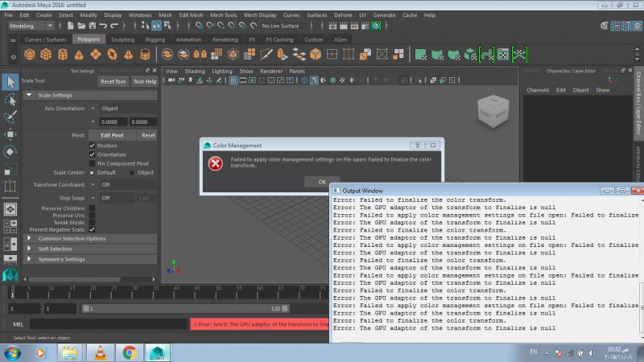Click the view cube in viewport
The image size is (644, 362).
tap(493, 110)
